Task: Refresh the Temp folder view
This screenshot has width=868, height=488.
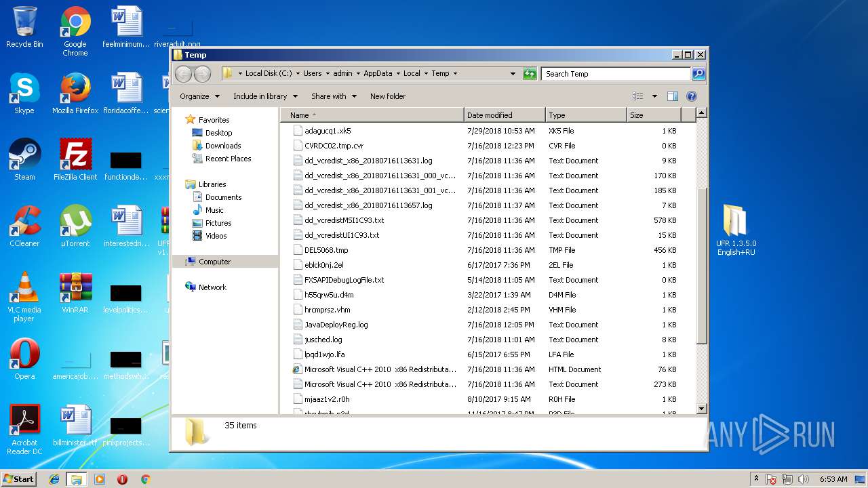Action: (x=530, y=74)
